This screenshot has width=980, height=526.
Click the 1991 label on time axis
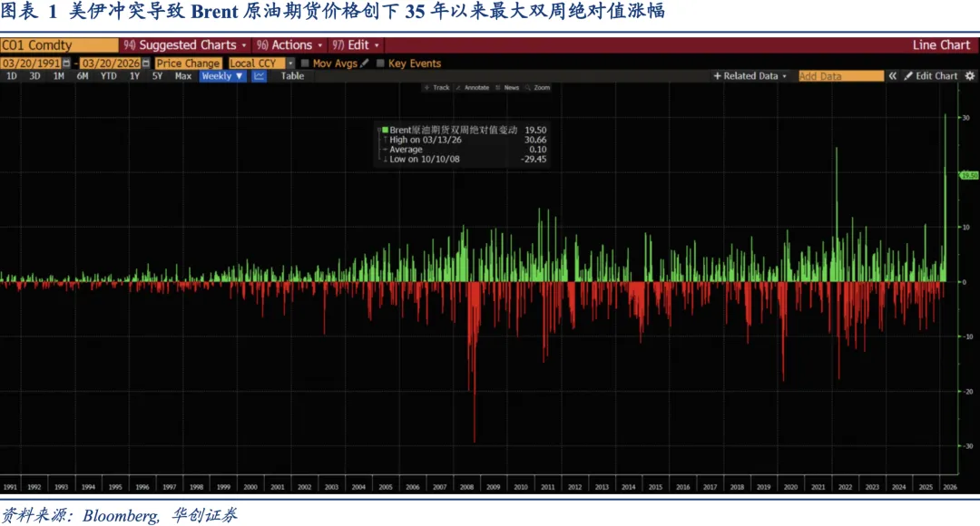pos(9,487)
